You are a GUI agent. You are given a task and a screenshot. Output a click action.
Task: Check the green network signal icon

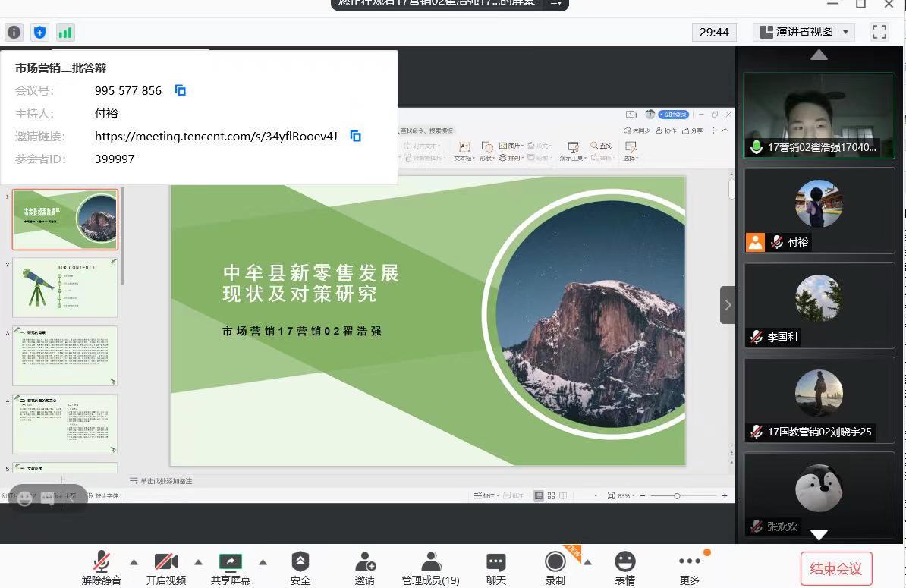(65, 32)
